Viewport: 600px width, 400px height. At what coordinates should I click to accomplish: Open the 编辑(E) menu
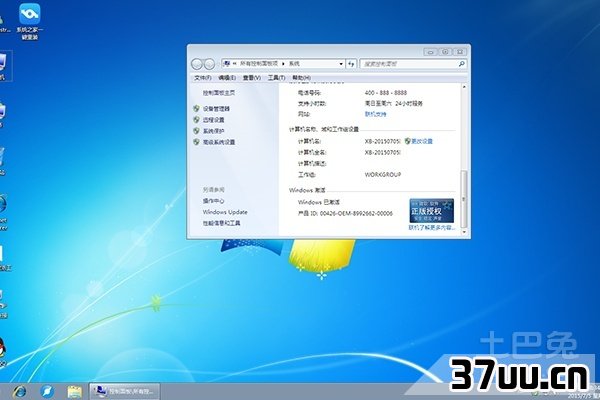pyautogui.click(x=227, y=78)
